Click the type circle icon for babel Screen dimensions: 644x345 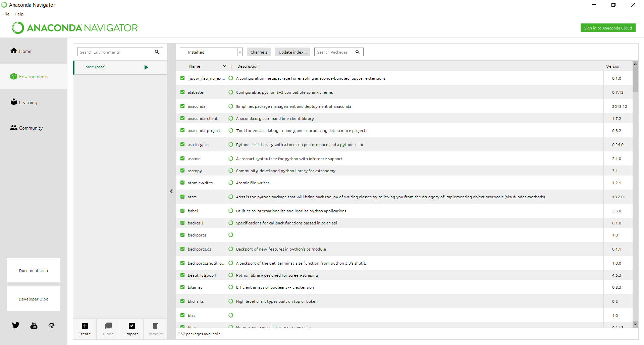coord(231,211)
